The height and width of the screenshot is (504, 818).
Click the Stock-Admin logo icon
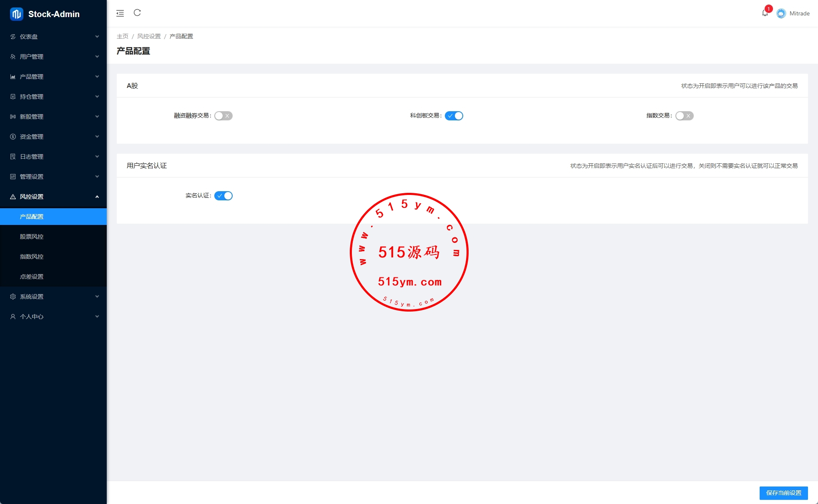tap(16, 14)
